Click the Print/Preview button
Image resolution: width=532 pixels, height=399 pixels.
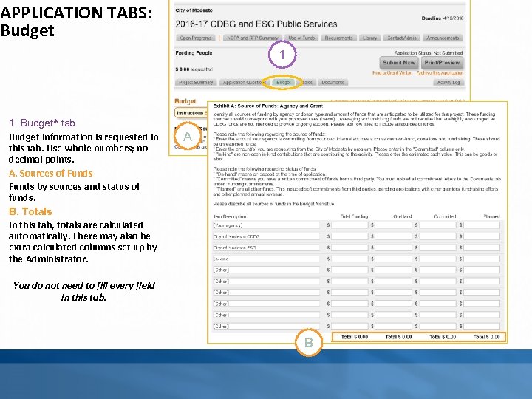[x=442, y=62]
